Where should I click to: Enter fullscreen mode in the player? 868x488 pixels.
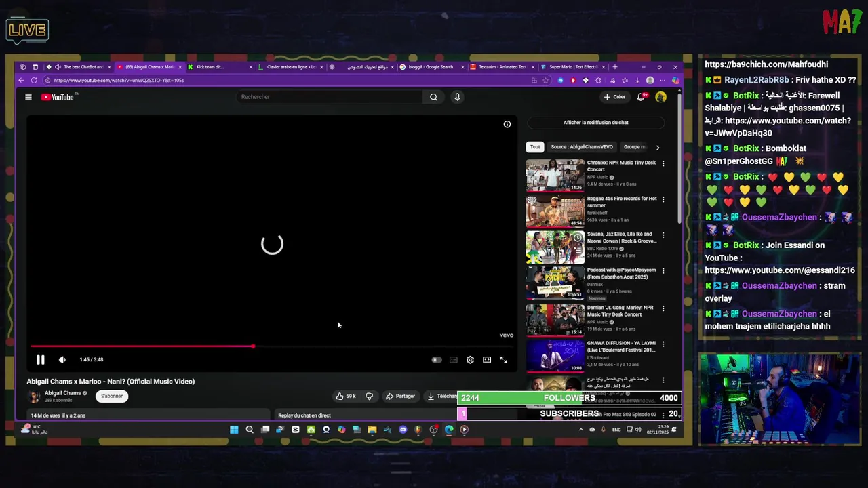click(x=504, y=360)
